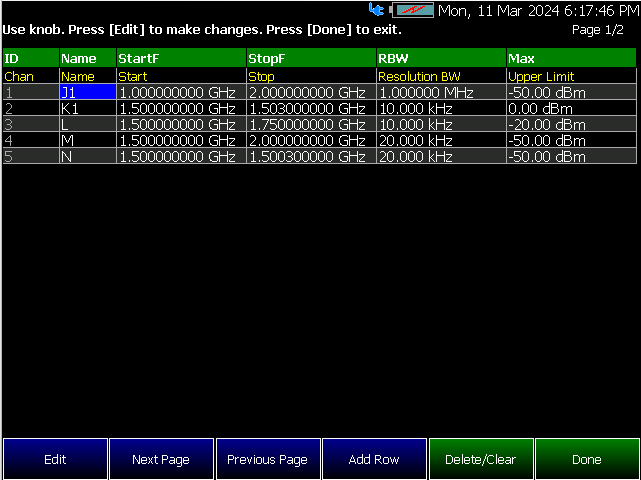Image resolution: width=641 pixels, height=480 pixels.
Task: Select channel ID 3 cell
Action: 31,124
